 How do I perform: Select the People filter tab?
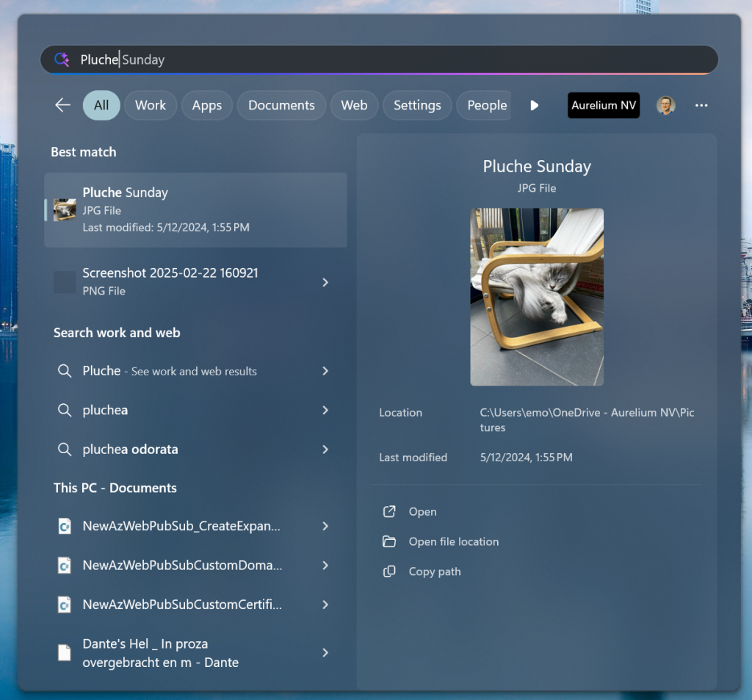[x=487, y=105]
